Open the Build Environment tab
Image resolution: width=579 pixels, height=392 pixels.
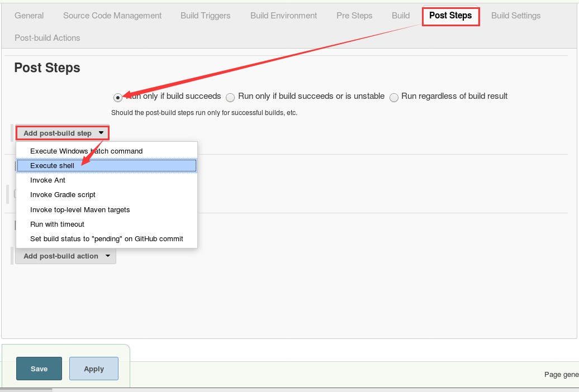(x=283, y=16)
